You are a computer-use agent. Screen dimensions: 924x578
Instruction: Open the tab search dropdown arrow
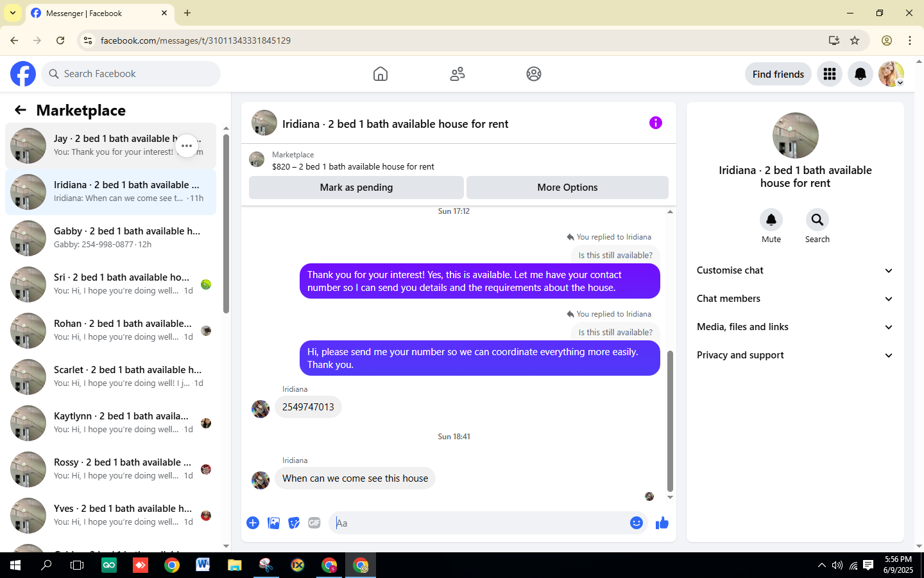[13, 13]
